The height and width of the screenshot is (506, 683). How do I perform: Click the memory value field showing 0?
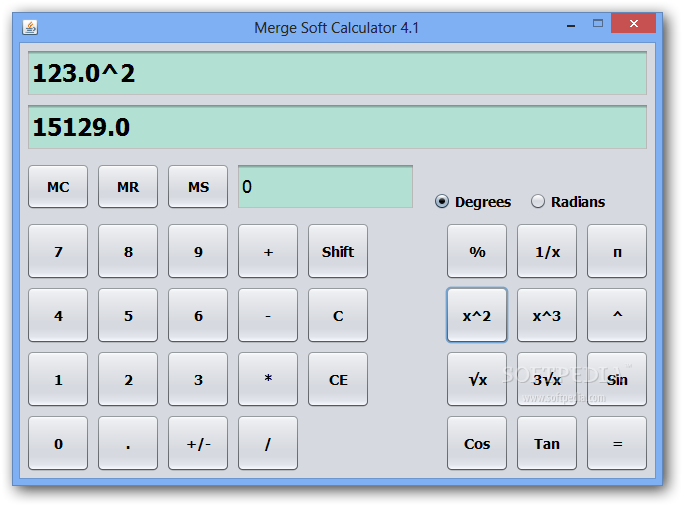pos(325,186)
